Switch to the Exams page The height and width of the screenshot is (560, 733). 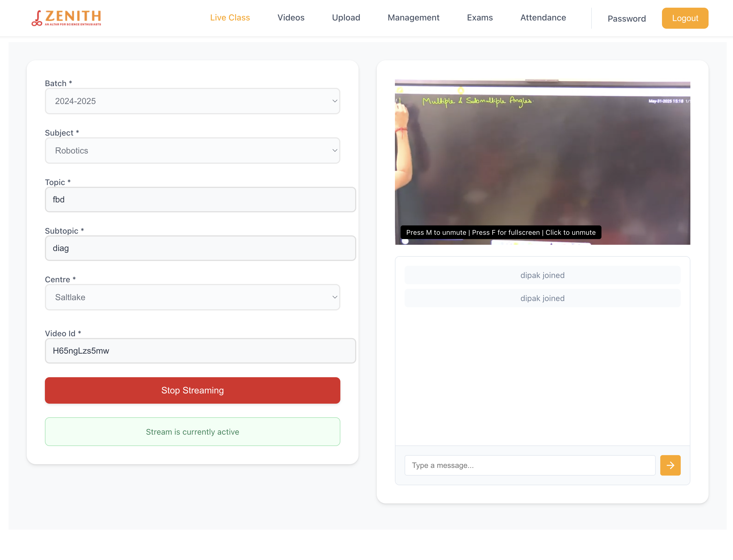tap(480, 18)
